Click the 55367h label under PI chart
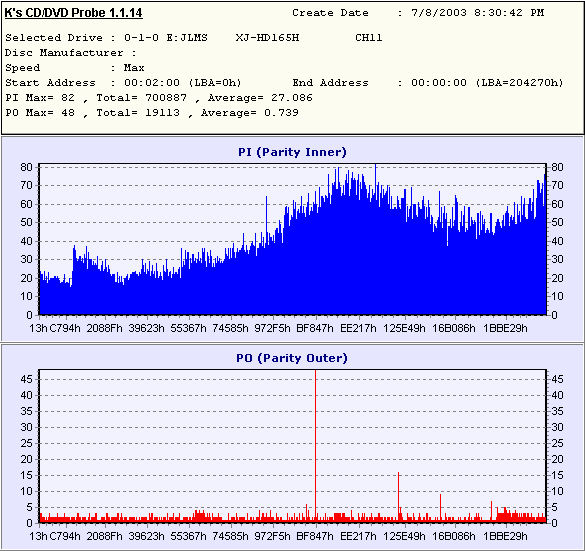585x551 pixels. tap(188, 328)
